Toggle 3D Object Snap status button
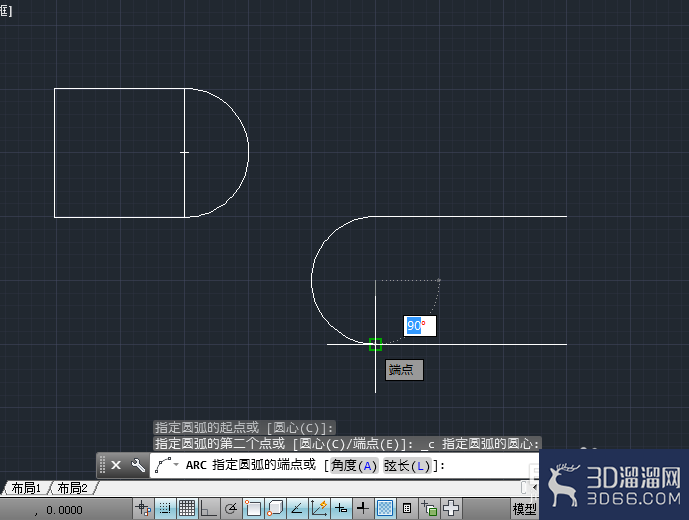The height and width of the screenshot is (520, 689). 275,509
